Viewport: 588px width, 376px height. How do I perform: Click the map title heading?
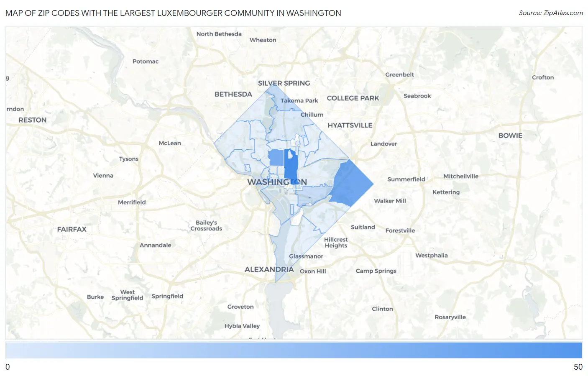tap(173, 13)
